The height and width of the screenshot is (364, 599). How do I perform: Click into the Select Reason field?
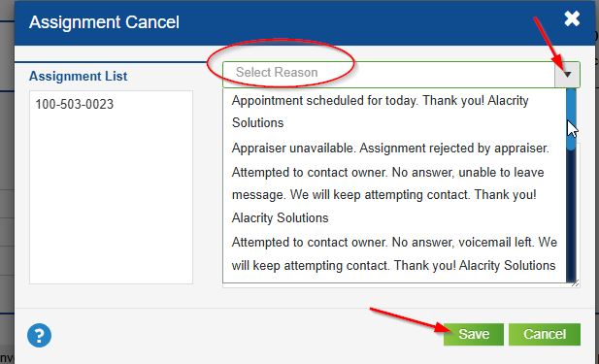point(388,75)
